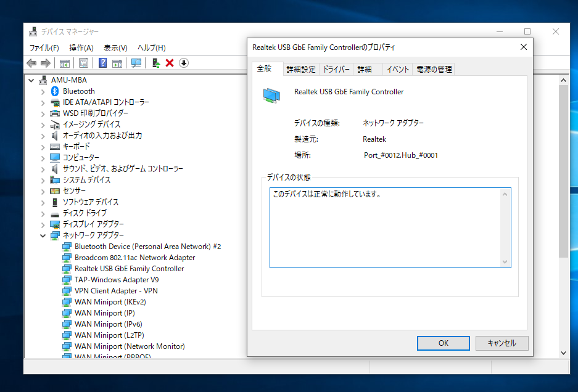This screenshot has width=578, height=392.
Task: Switch to the ドライバー tab
Action: 336,69
